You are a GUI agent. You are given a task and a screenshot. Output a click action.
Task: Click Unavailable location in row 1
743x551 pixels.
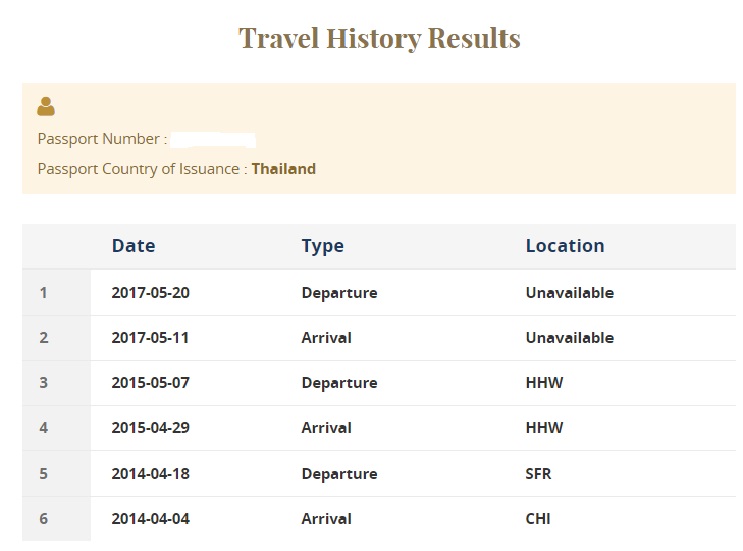(x=569, y=293)
